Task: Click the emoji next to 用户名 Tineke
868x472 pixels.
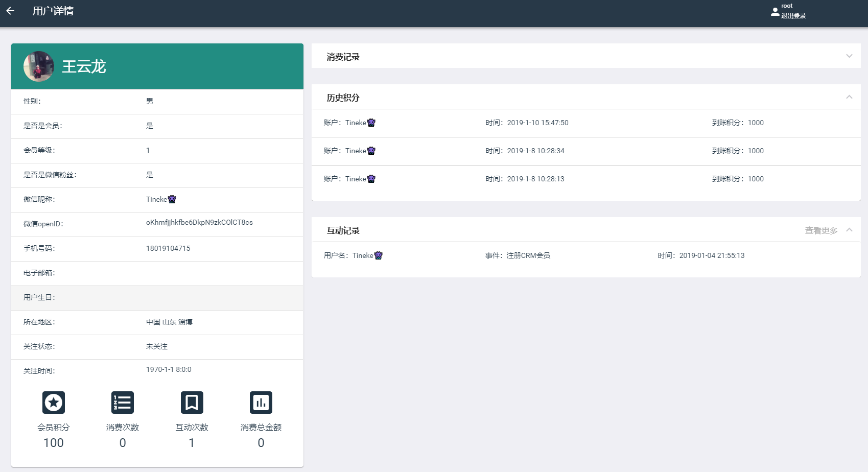Action: tap(379, 255)
